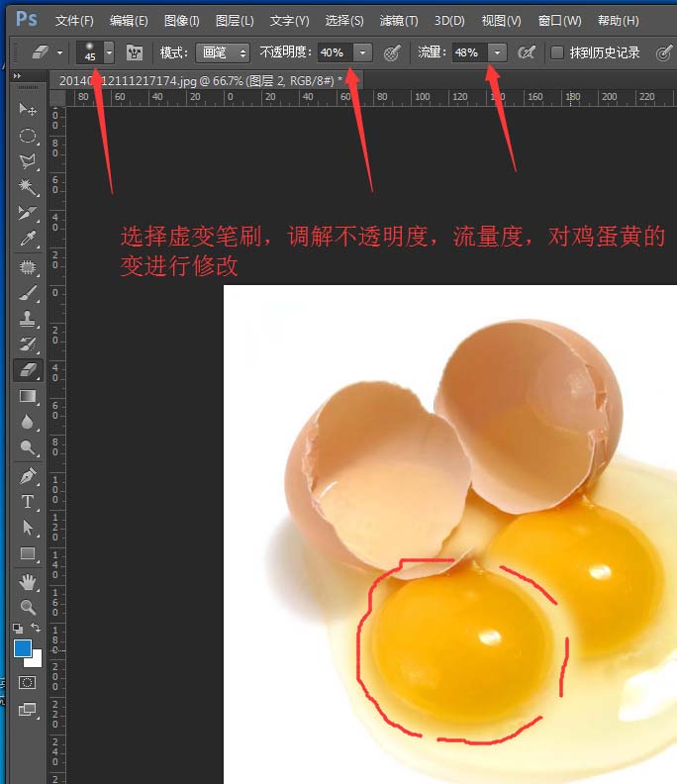Select the Horizontal Type tool
Image resolution: width=677 pixels, height=784 pixels.
[x=28, y=502]
